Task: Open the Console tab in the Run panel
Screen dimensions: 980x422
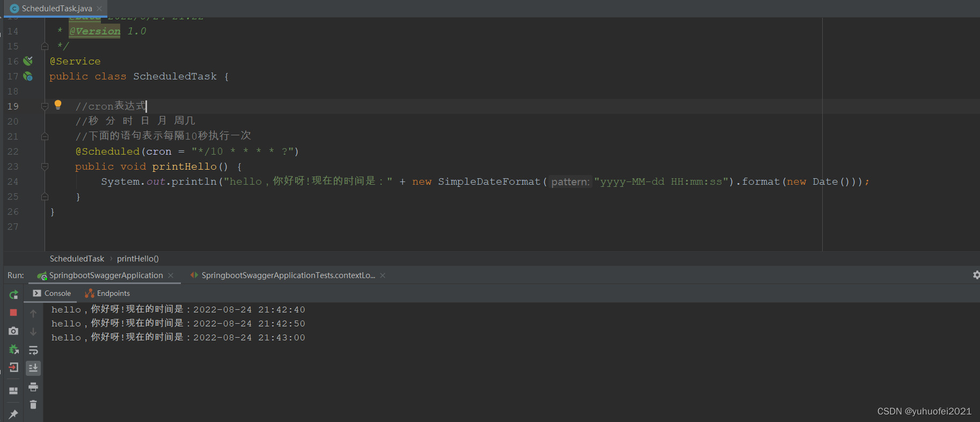Action: 52,293
